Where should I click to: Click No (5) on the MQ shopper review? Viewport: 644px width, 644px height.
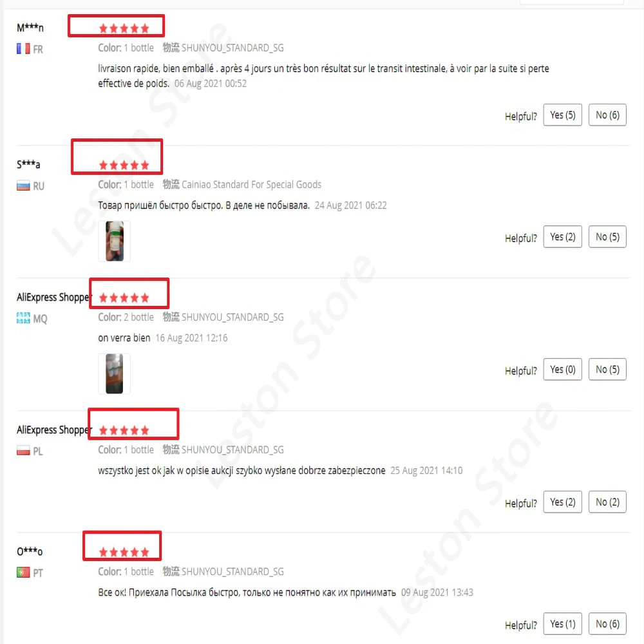coord(607,369)
